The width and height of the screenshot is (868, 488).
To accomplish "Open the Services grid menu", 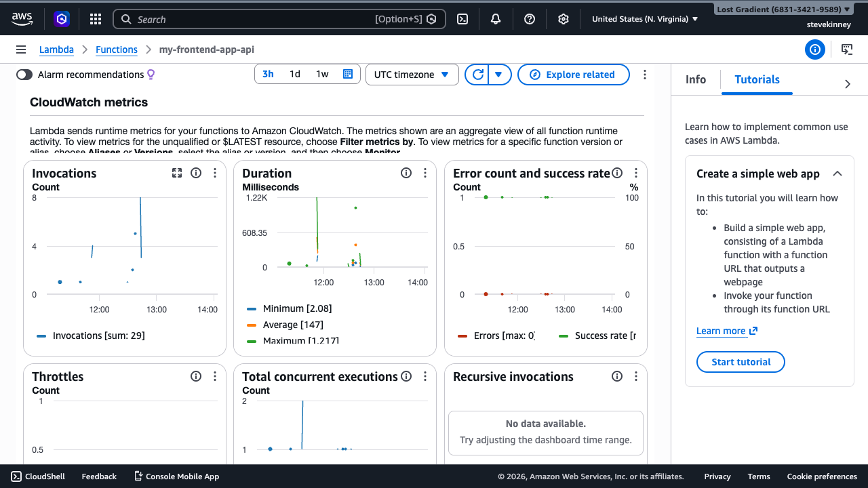I will pyautogui.click(x=96, y=19).
